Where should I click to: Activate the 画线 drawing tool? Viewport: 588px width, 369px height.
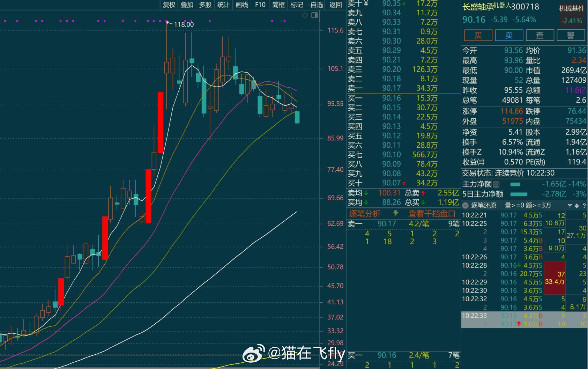(242, 5)
